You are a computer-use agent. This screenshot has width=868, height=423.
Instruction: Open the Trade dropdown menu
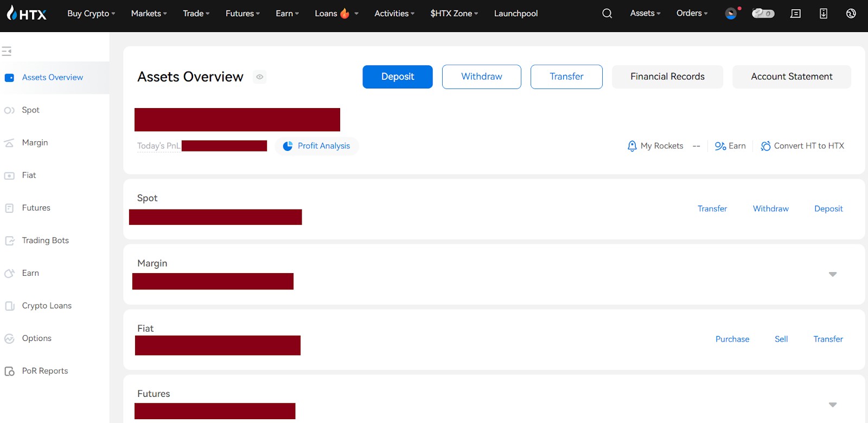click(196, 14)
